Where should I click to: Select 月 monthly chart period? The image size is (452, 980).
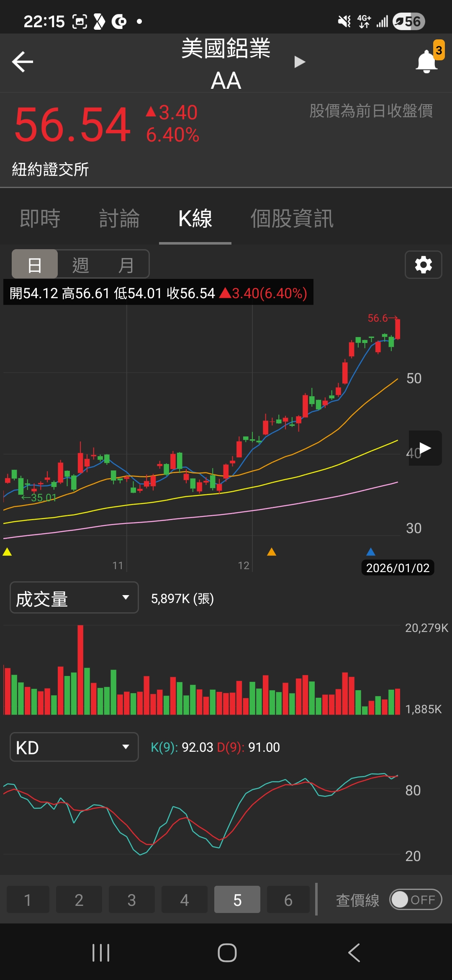click(126, 265)
